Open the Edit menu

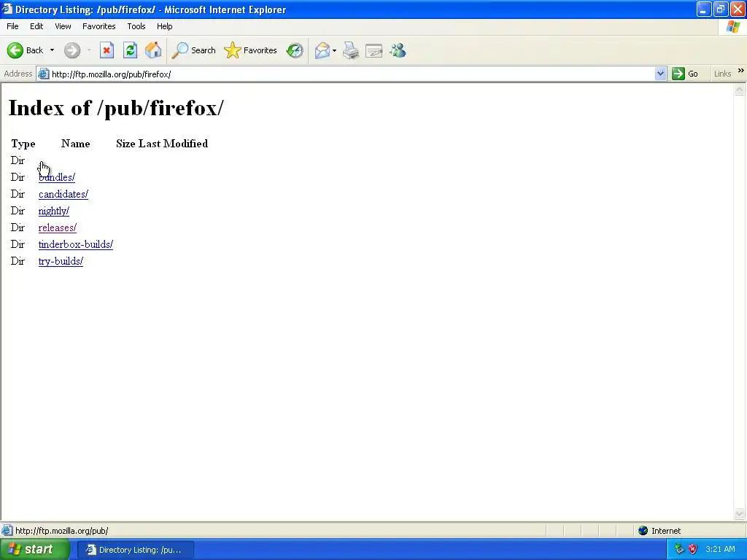click(36, 26)
